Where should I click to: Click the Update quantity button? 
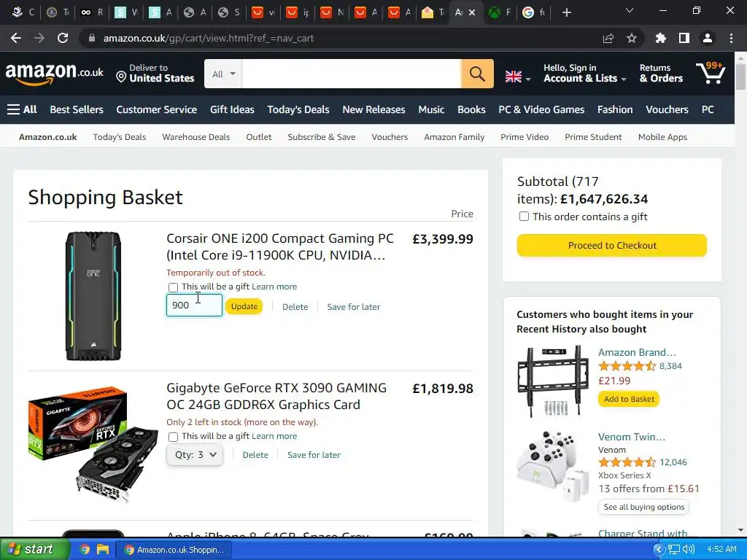click(244, 306)
